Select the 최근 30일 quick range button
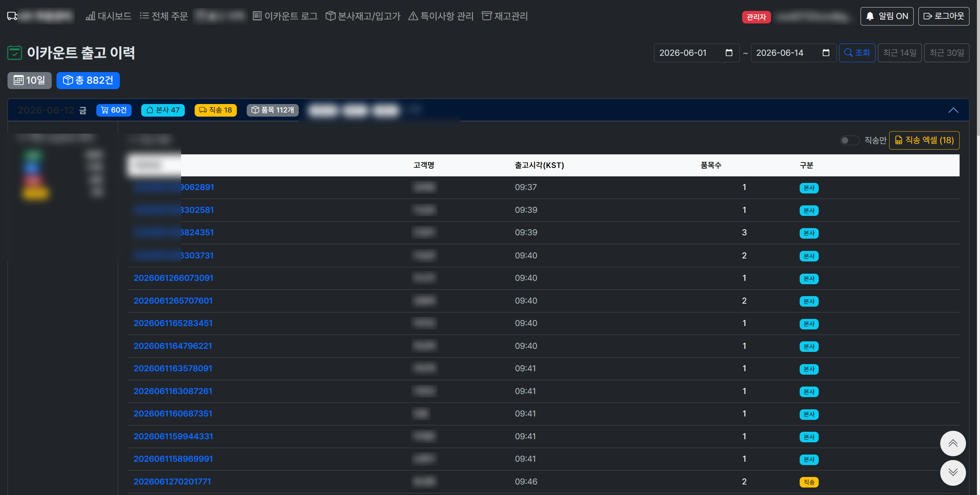 946,52
